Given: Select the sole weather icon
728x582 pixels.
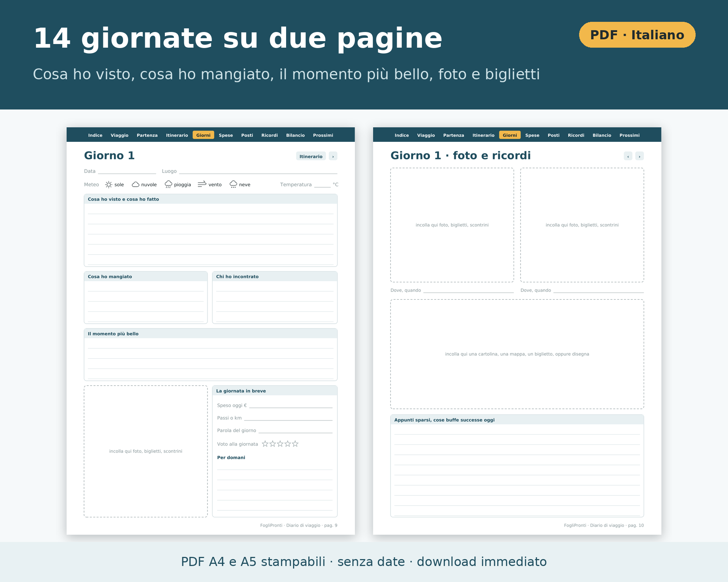Looking at the screenshot, I should [x=108, y=185].
